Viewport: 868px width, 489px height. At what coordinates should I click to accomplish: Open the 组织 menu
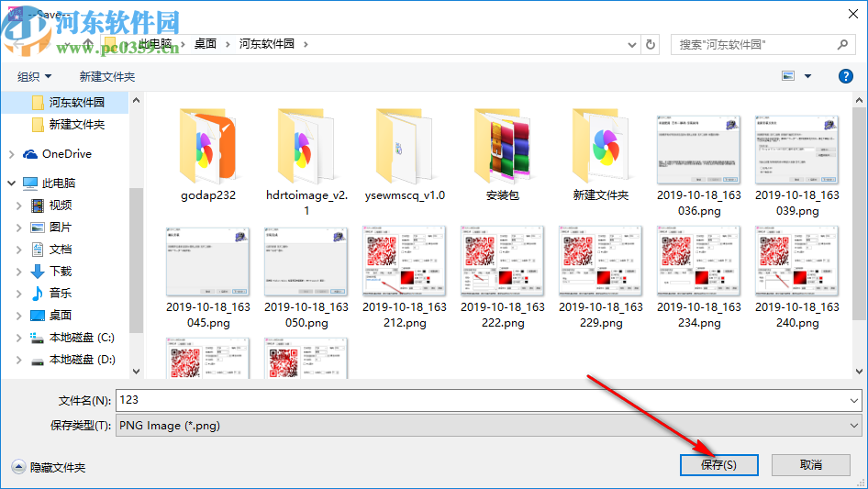(34, 76)
